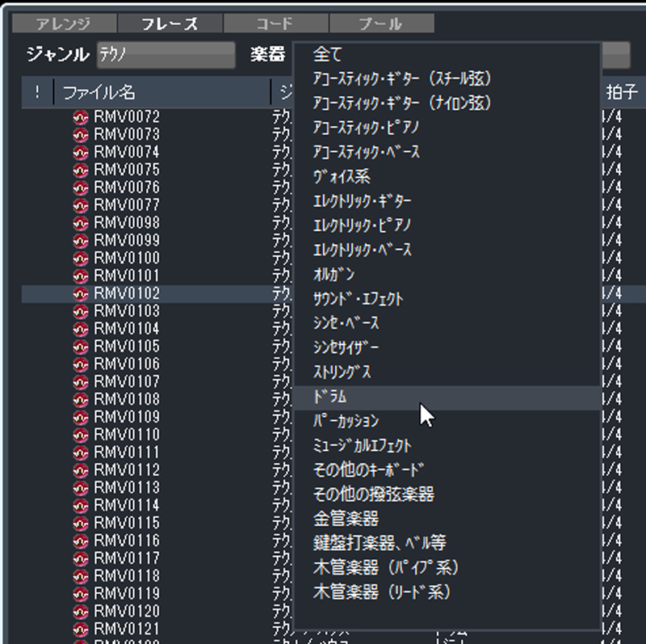The image size is (646, 644).
Task: Select その他の撥弦楽器 in the menu
Action: point(447,495)
